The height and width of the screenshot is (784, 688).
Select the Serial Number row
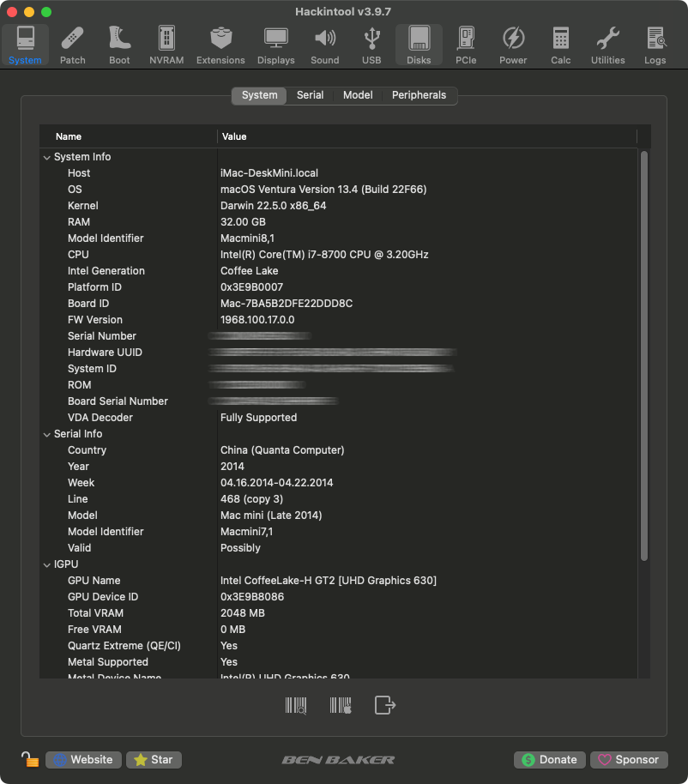tap(339, 336)
